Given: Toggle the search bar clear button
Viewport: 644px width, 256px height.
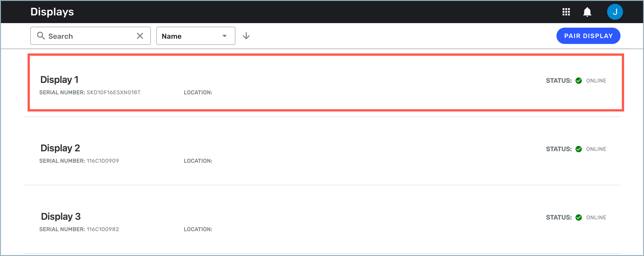Looking at the screenshot, I should 140,36.
